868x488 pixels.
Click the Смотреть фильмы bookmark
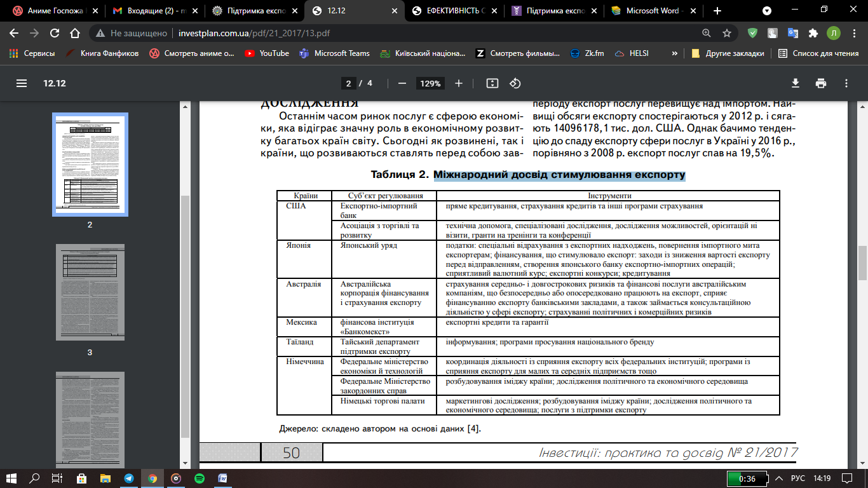coord(519,53)
